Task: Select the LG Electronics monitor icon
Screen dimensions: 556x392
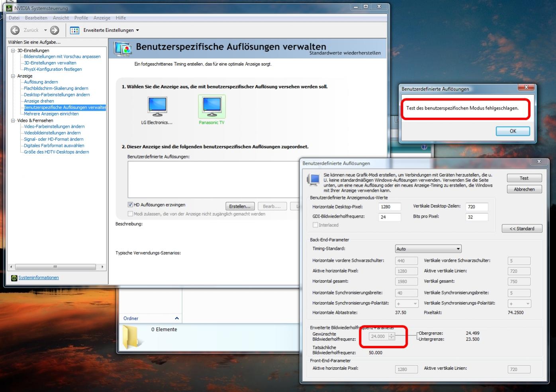Action: [x=157, y=106]
